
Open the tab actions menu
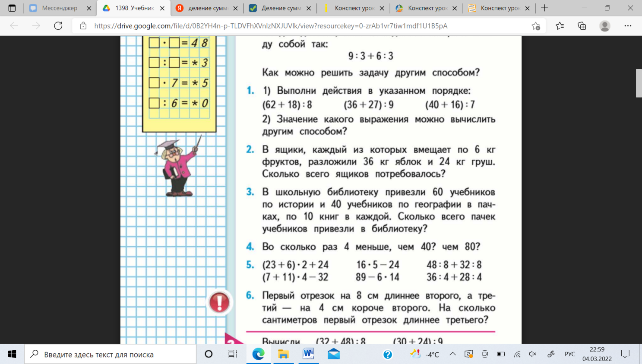[x=12, y=8]
